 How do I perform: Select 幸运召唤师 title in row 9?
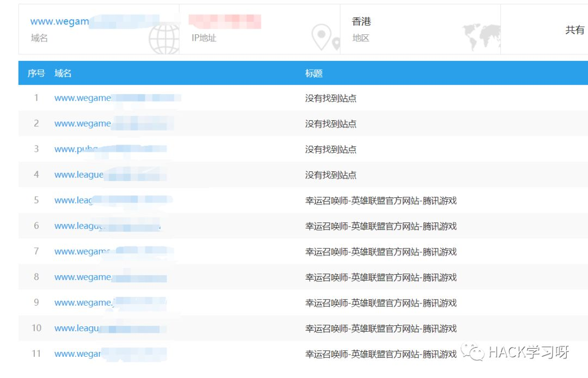(381, 302)
